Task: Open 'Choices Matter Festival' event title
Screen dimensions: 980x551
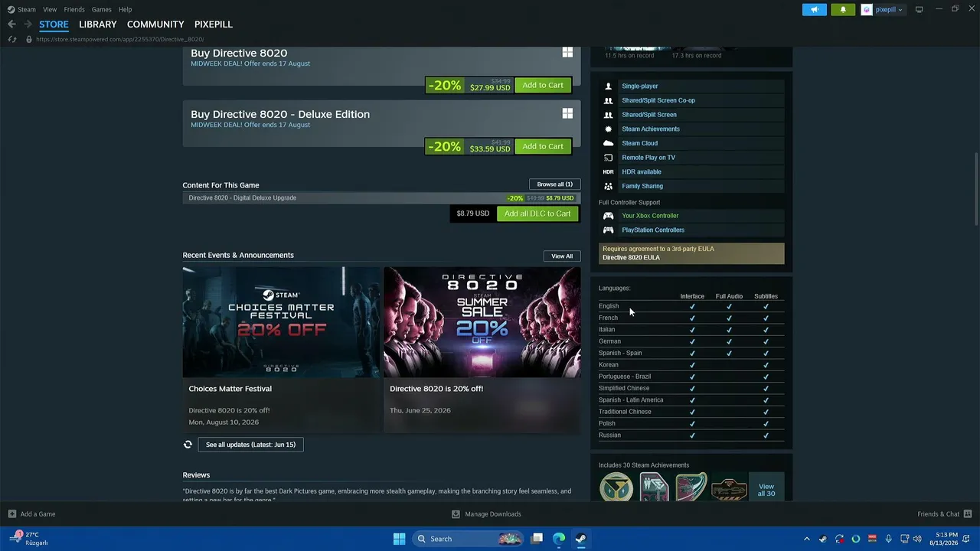Action: pos(230,389)
